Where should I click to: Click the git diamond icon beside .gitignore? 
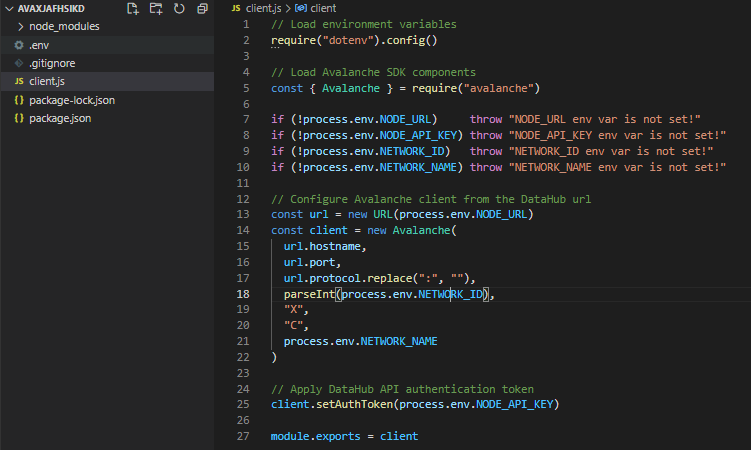[x=19, y=63]
